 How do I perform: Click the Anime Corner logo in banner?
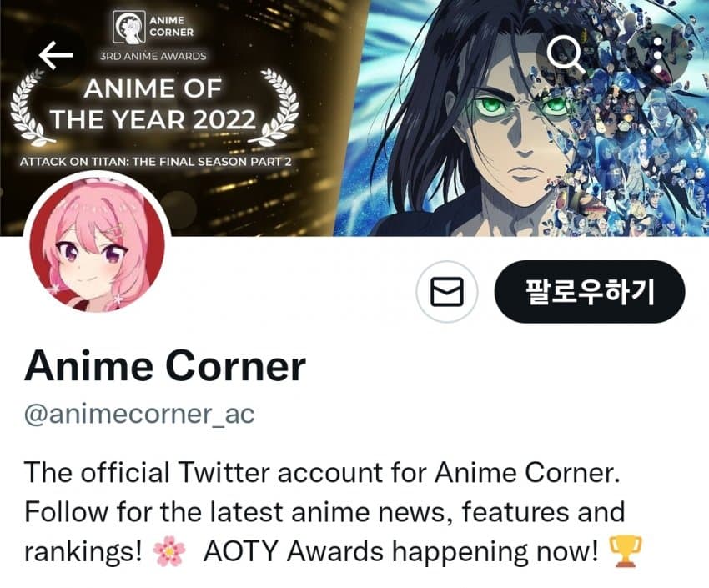153,28
